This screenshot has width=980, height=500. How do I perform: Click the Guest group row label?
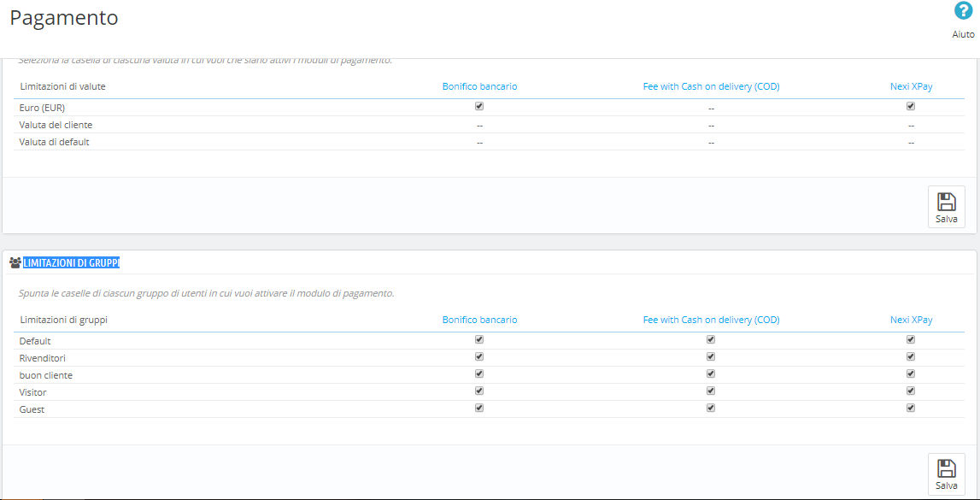[x=32, y=409]
